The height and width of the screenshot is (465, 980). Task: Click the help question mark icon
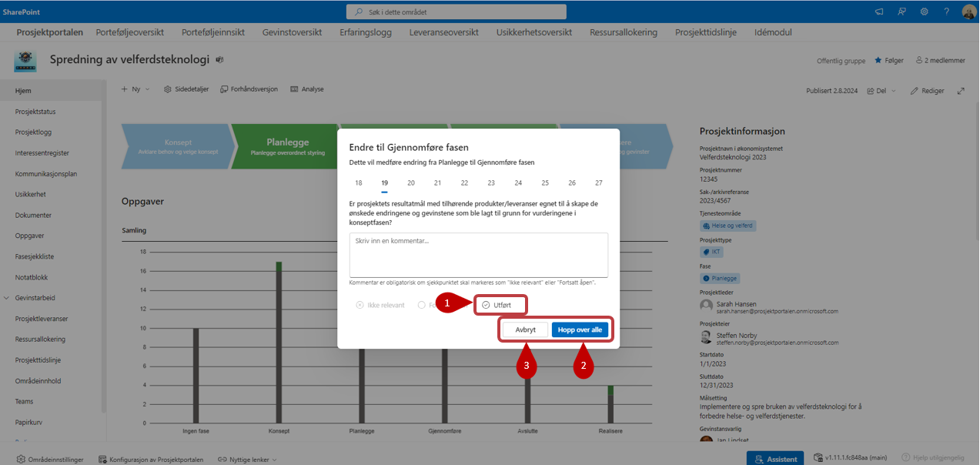click(946, 12)
